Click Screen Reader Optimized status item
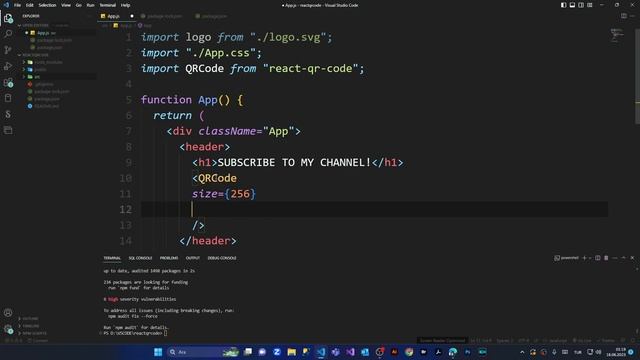The image size is (640, 360). tap(442, 340)
